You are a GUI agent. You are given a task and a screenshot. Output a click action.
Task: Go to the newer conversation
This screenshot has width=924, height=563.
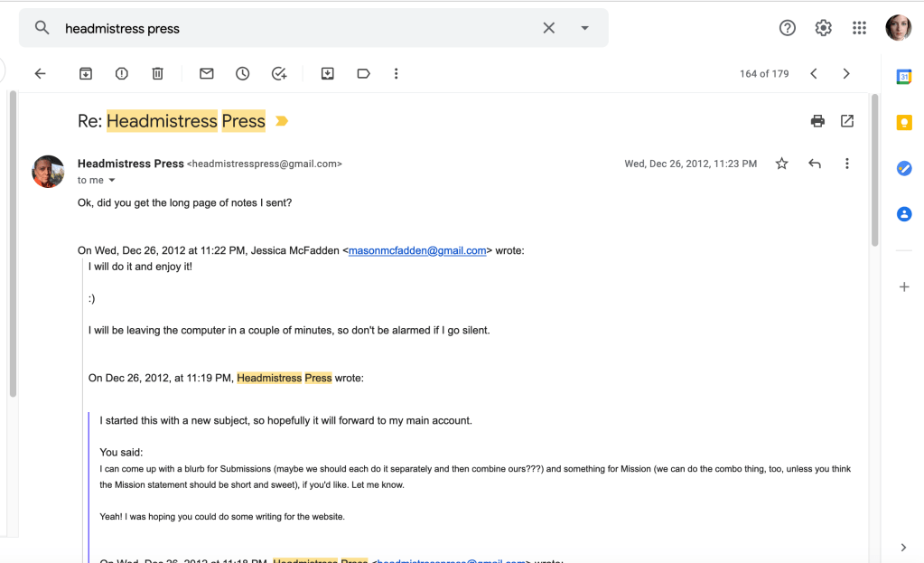[814, 74]
